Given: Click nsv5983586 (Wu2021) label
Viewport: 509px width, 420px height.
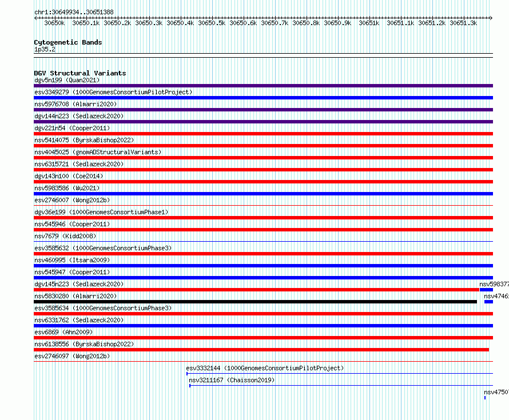Looking at the screenshot, I should point(67,188).
